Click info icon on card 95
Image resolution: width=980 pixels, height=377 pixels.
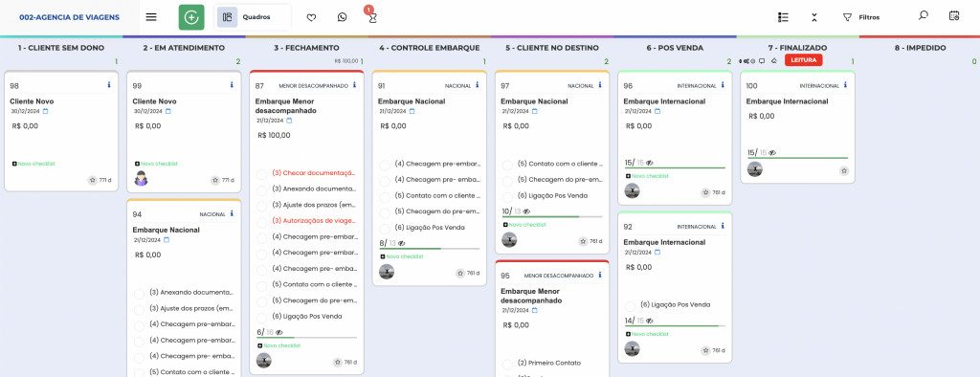point(599,275)
